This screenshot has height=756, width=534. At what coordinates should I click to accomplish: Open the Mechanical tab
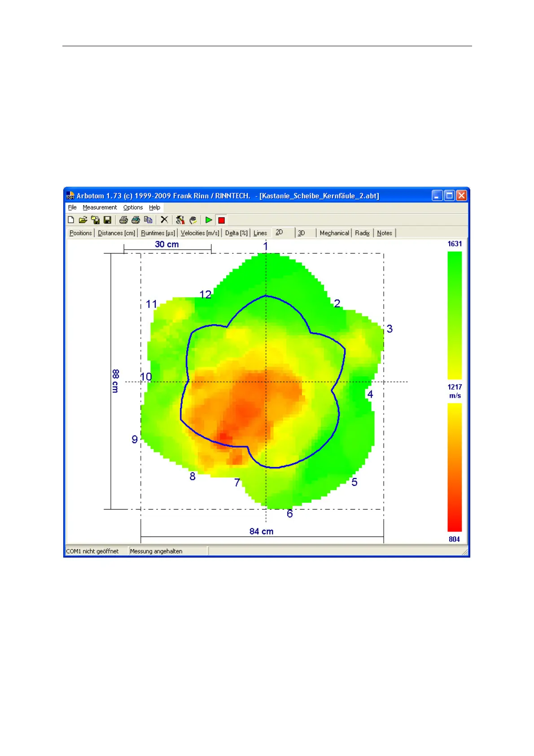click(334, 233)
